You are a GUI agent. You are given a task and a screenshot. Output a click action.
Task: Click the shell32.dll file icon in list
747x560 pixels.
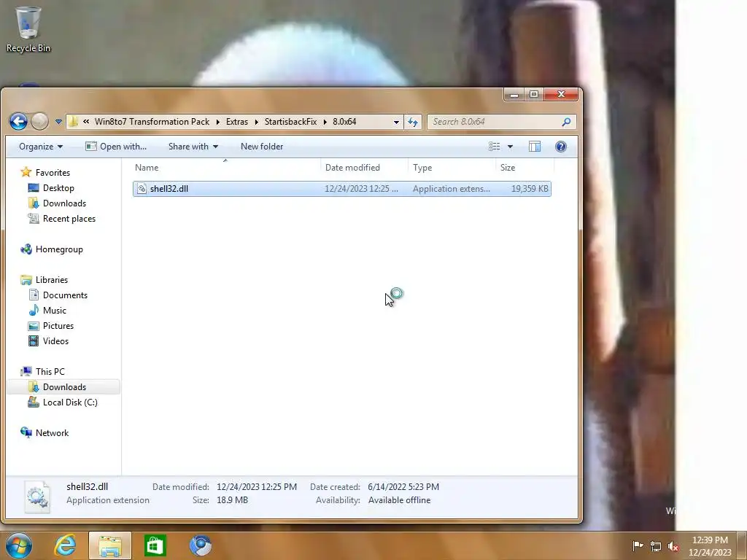click(142, 189)
